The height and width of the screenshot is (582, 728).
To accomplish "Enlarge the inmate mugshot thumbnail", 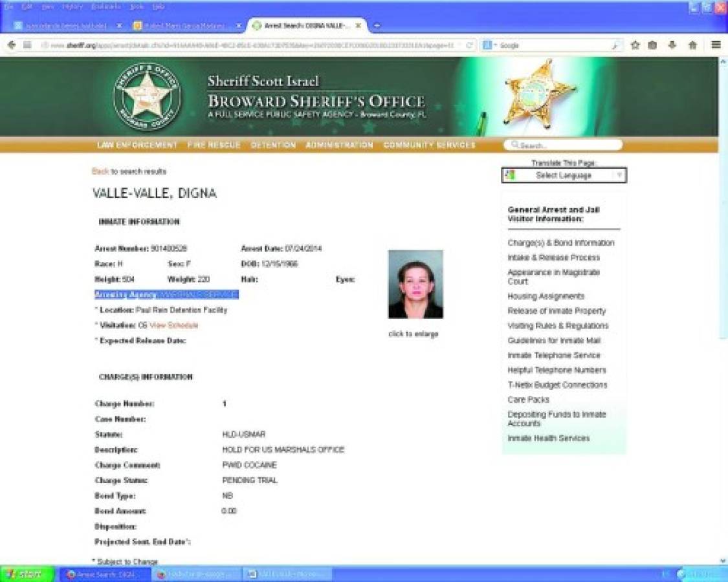I will click(x=415, y=284).
